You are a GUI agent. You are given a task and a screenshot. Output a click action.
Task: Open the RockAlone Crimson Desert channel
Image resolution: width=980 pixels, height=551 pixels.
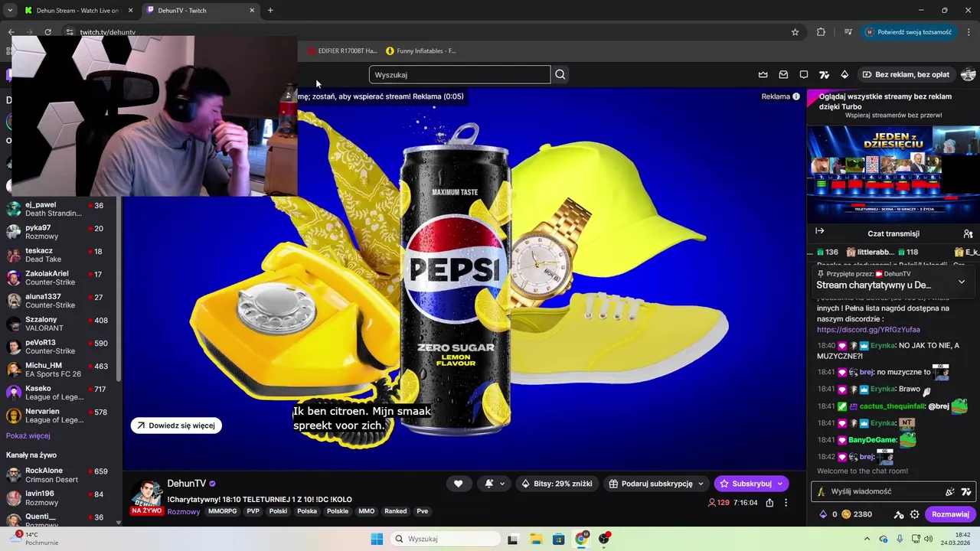tap(59, 475)
